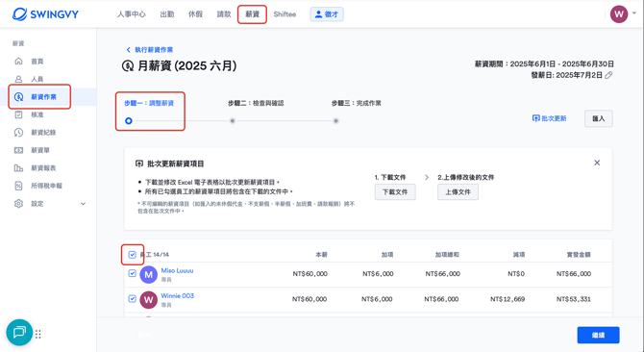The height and width of the screenshot is (352, 644).
Task: Open the 請款 claims menu
Action: pyautogui.click(x=224, y=14)
